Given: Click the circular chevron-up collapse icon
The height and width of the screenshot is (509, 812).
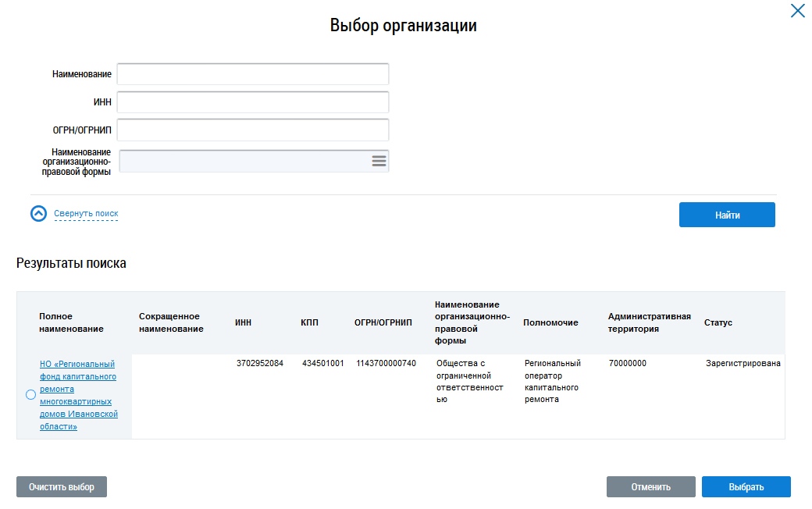Looking at the screenshot, I should click(x=38, y=213).
